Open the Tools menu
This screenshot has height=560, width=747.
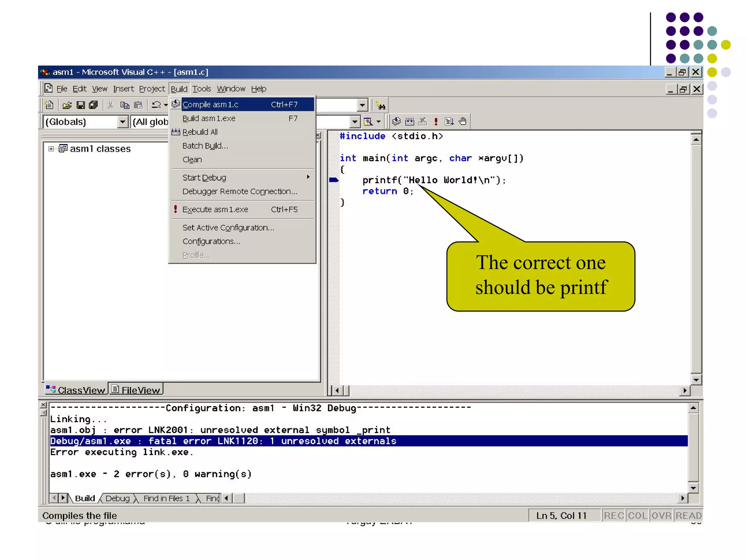(x=202, y=89)
